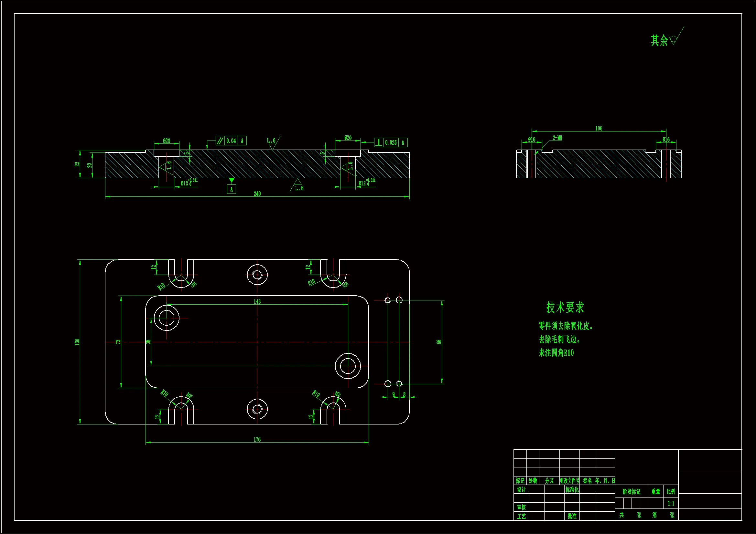
Task: Click the 设计 cell in the title block
Action: (x=521, y=490)
